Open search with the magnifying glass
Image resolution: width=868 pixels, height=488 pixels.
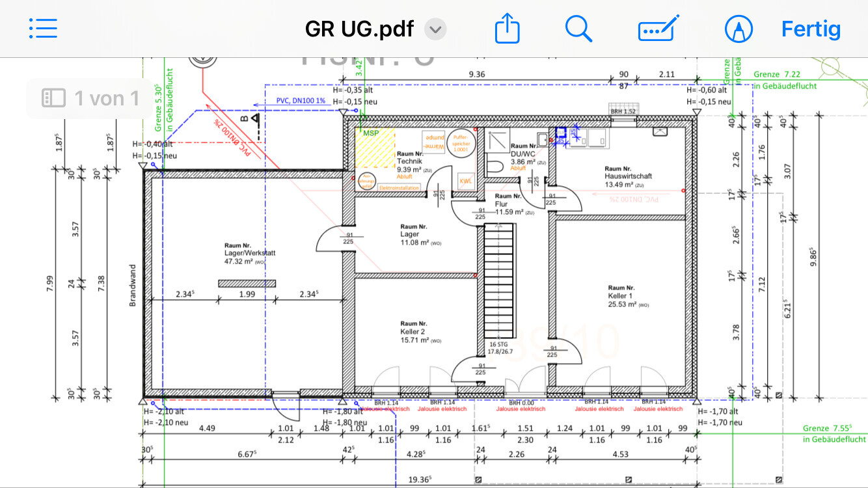pyautogui.click(x=578, y=29)
